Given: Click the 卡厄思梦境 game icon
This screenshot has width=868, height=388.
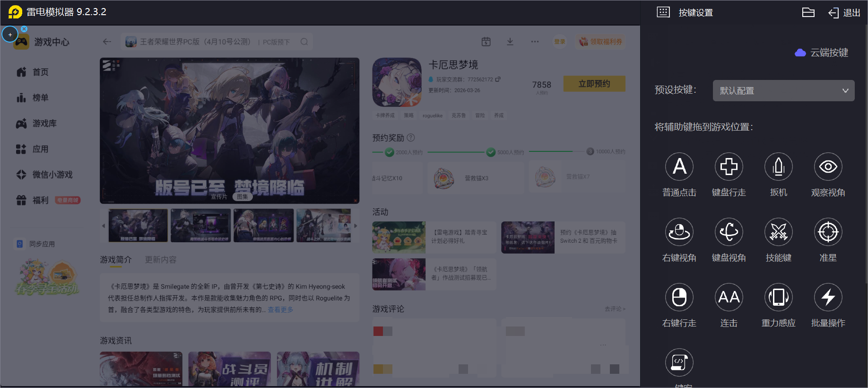Looking at the screenshot, I should point(397,82).
